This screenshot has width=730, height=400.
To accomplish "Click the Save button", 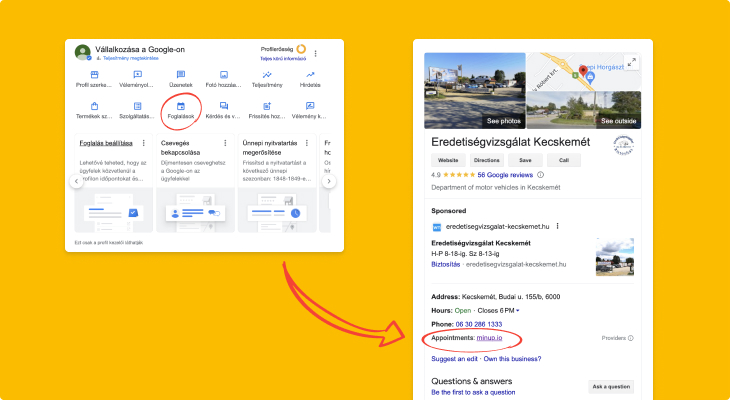I will click(x=525, y=160).
